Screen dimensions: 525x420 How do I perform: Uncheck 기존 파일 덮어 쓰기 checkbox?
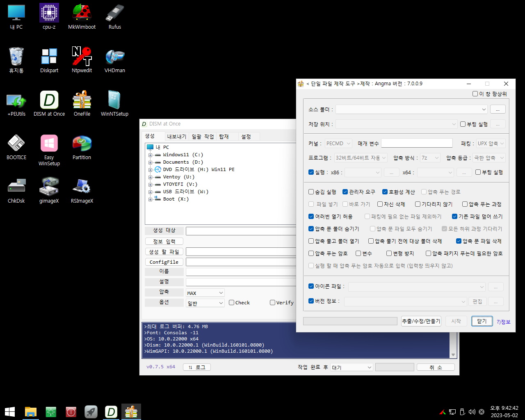(x=454, y=217)
